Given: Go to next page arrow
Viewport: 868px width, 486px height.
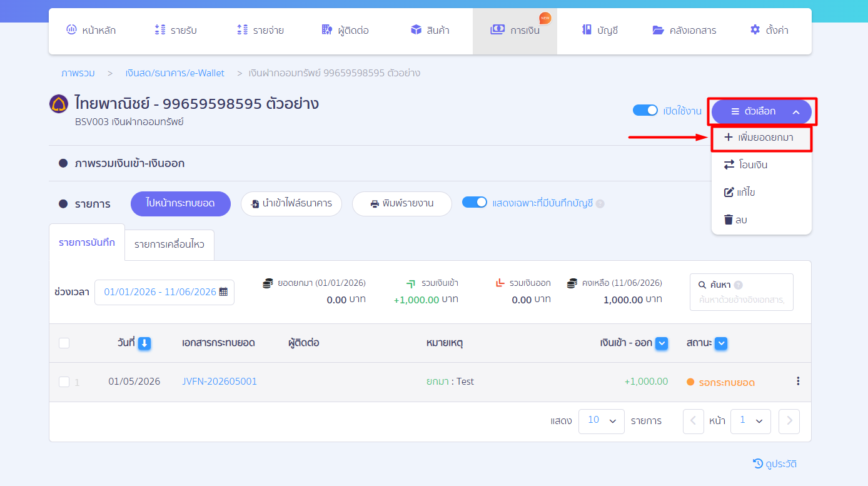Looking at the screenshot, I should (789, 421).
